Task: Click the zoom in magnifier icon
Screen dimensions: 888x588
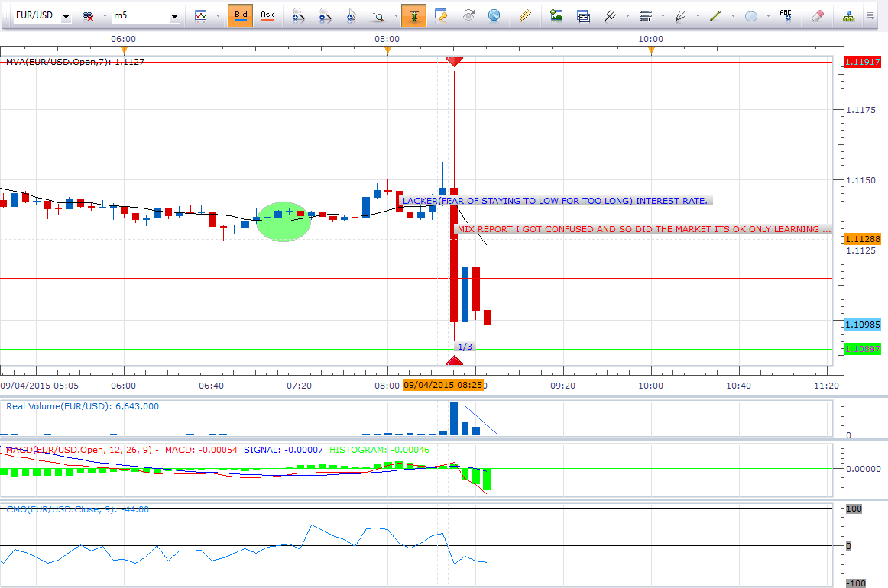Action: (x=299, y=15)
